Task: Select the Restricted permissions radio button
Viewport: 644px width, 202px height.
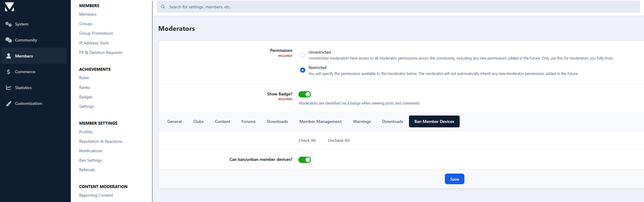Action: click(303, 70)
